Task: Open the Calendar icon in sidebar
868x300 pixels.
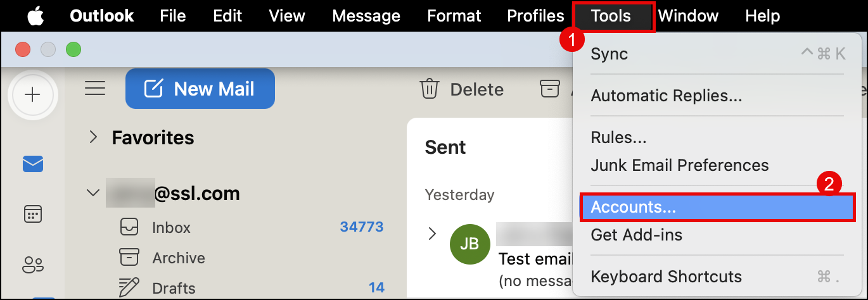Action: click(x=33, y=214)
